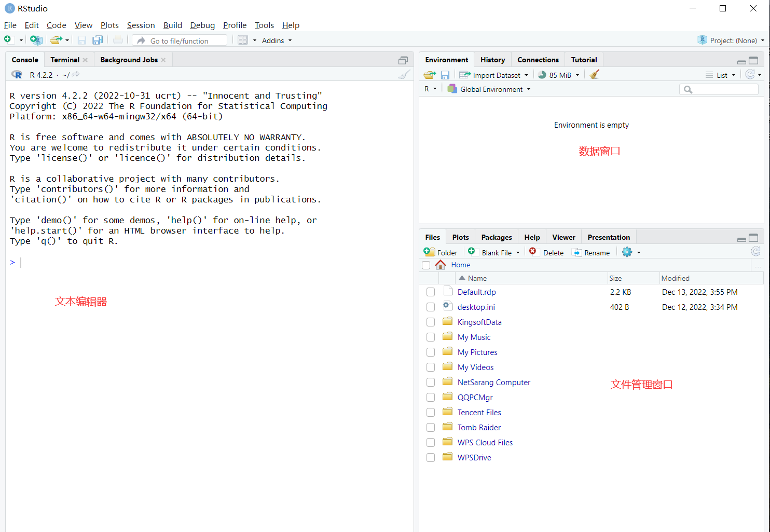Create a new project icon
The width and height of the screenshot is (770, 532).
36,40
